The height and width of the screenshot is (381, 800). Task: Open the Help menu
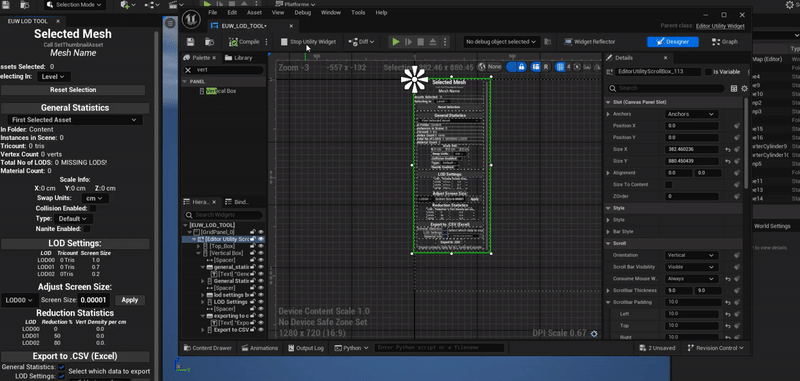click(x=381, y=13)
